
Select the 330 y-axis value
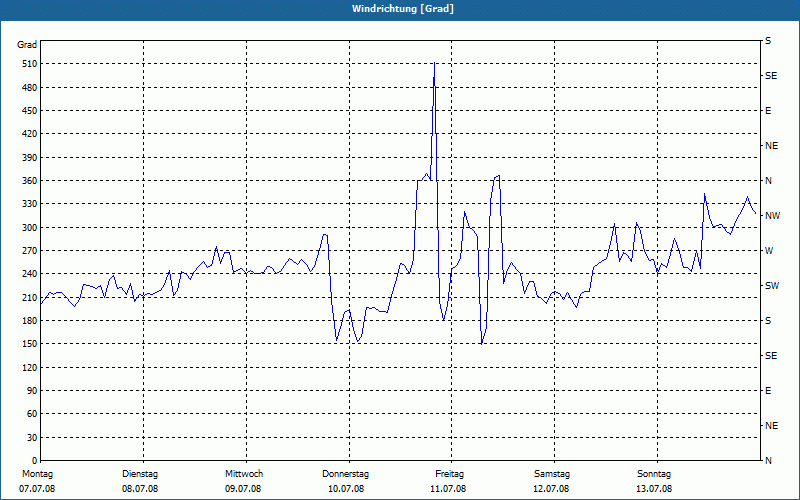click(30, 204)
